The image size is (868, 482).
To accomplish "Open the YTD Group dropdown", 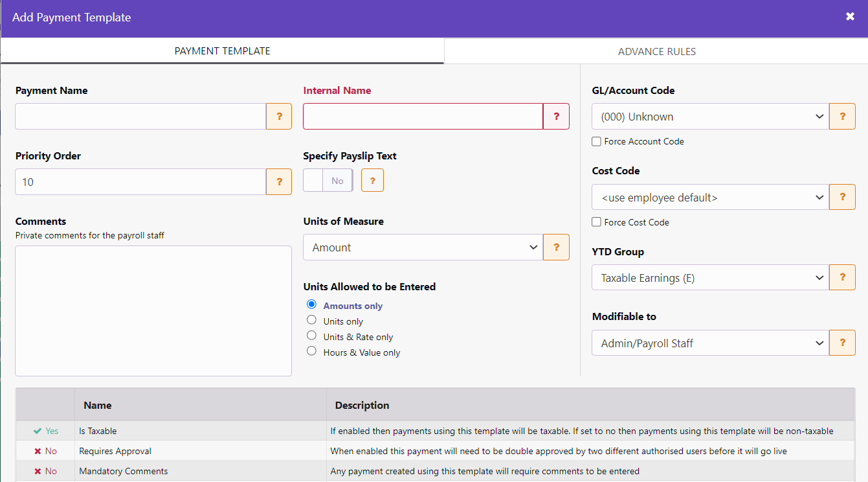I will (710, 278).
